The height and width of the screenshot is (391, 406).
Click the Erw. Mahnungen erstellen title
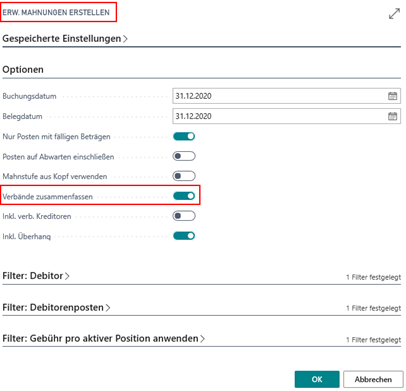56,12
